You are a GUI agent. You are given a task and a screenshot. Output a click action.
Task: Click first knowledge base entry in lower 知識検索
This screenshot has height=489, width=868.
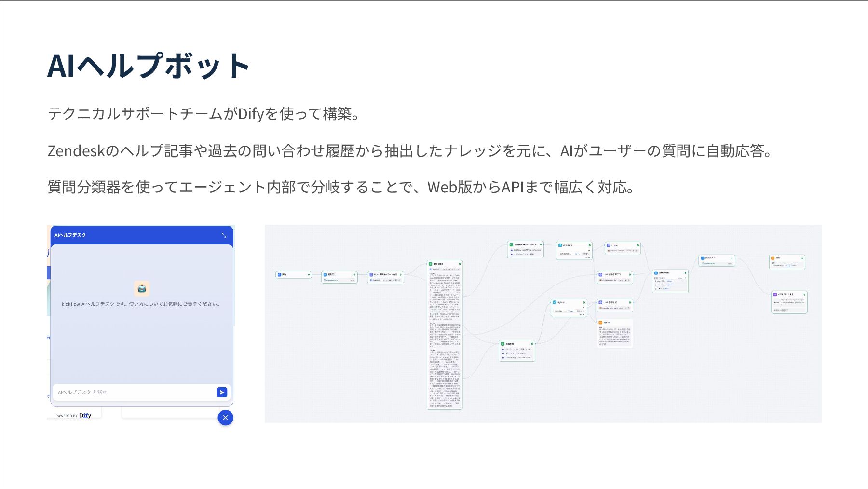517,349
